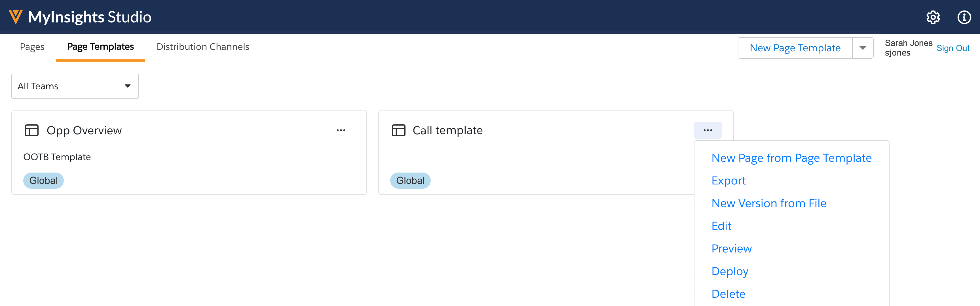Close the Call template ellipsis menu
Screen dimensions: 980x306
click(707, 130)
